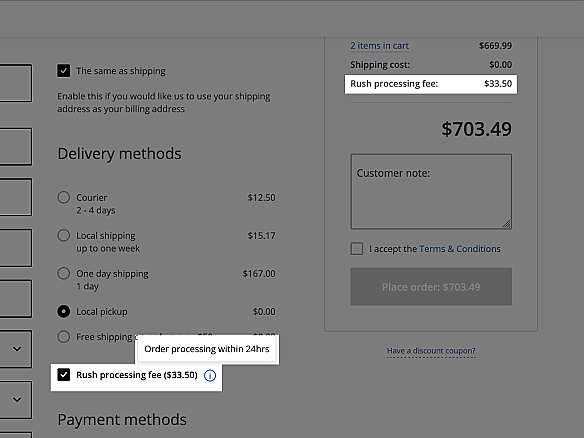Uncheck the Rush processing fee checkbox
Viewport: 584px width, 438px height.
pyautogui.click(x=64, y=375)
